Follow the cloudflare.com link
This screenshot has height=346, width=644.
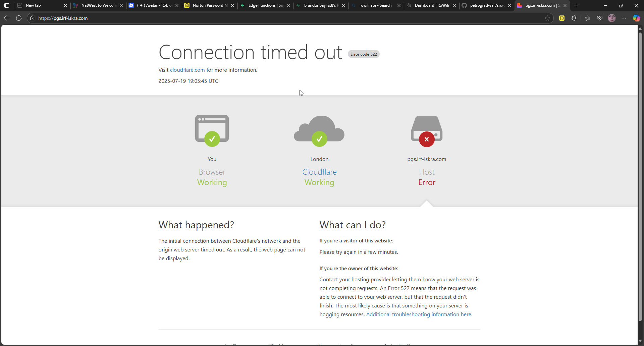(x=187, y=70)
